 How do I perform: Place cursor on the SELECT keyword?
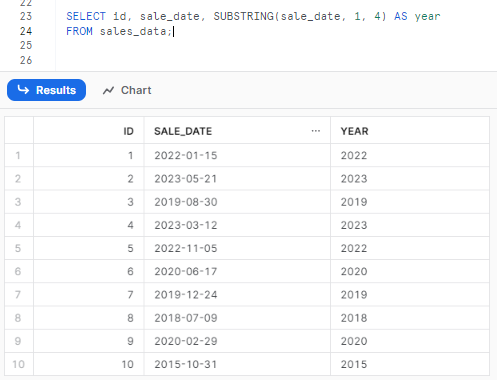pos(86,16)
